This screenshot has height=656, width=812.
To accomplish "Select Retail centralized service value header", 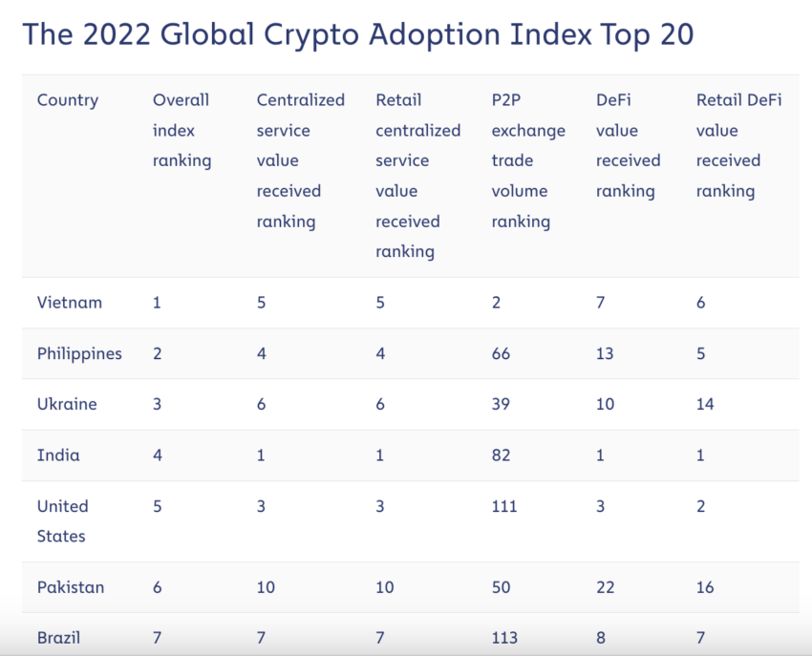I will [x=417, y=176].
